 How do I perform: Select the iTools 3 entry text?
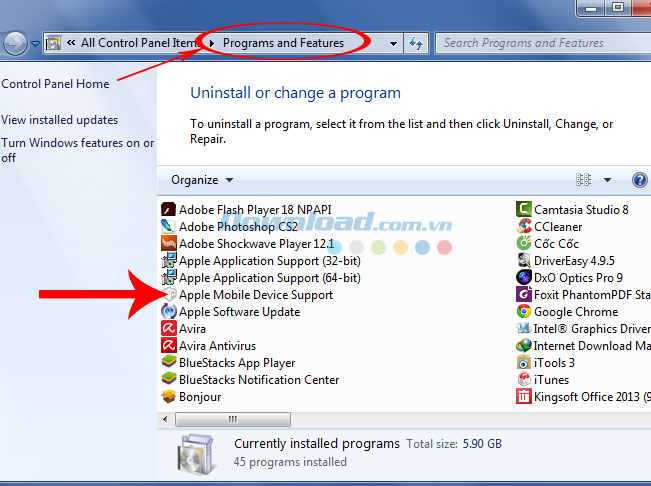tap(554, 363)
